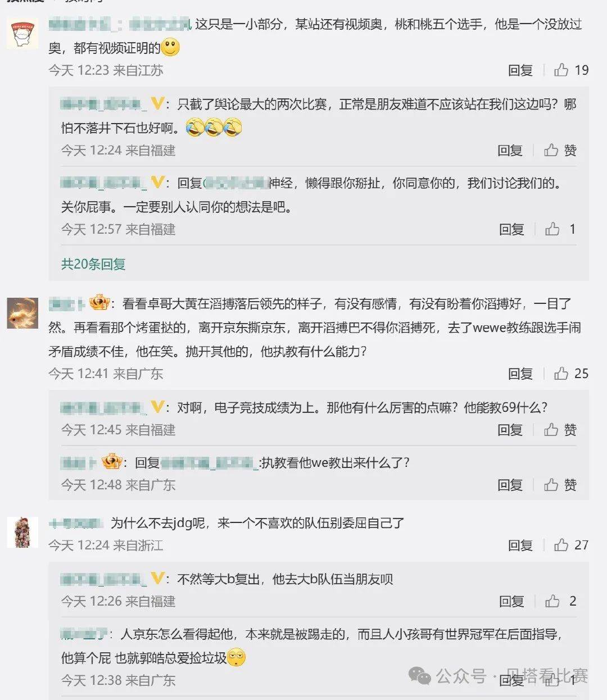The width and height of the screenshot is (607, 700).
Task: Reply to the 12:24 Zhejiang comment about jdg
Action: coord(520,545)
